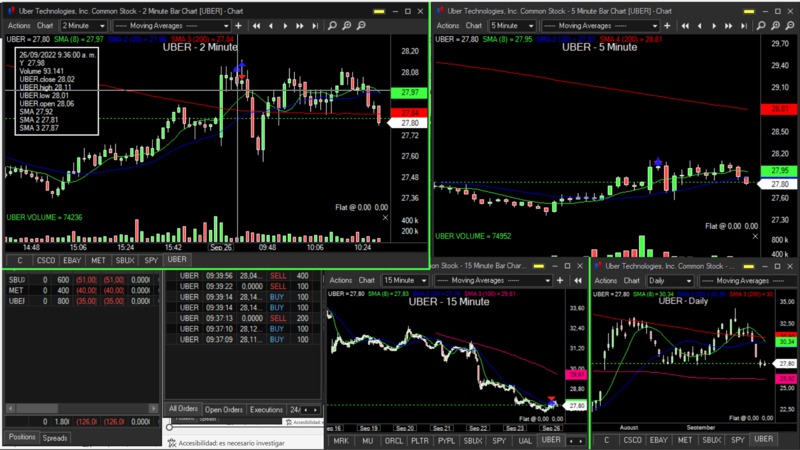Click the plus icon in the 2 Minute chart toolbar

pyautogui.click(x=238, y=26)
